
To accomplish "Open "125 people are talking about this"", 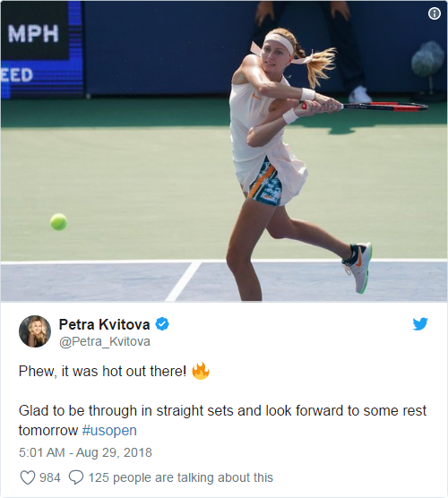I will tap(180, 477).
